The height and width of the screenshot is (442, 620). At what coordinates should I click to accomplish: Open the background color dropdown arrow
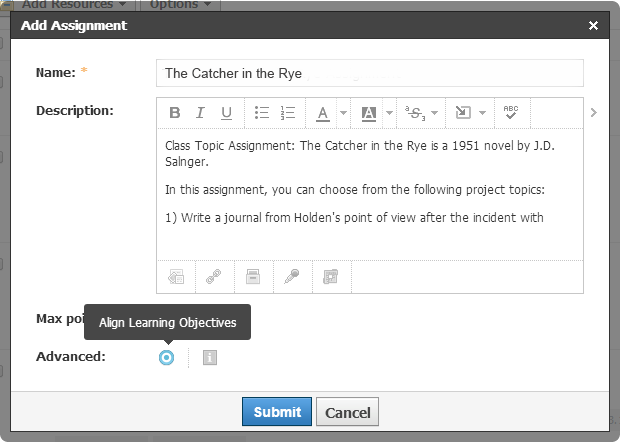pos(388,113)
